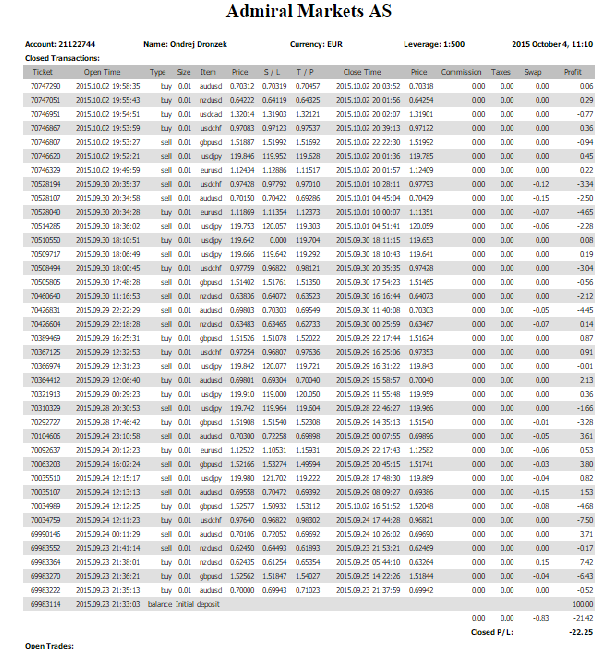Click the Closed P/L value -22.25
This screenshot has width=601, height=649.
pyautogui.click(x=581, y=632)
